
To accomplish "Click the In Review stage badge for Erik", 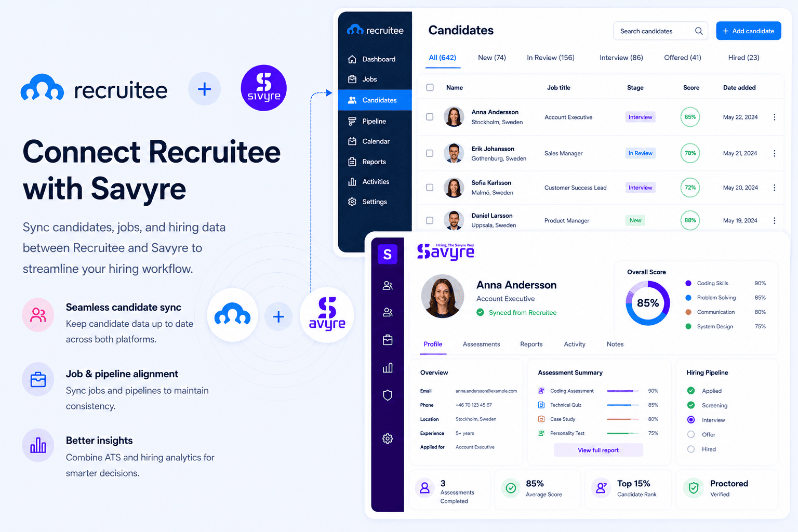I will click(x=641, y=153).
